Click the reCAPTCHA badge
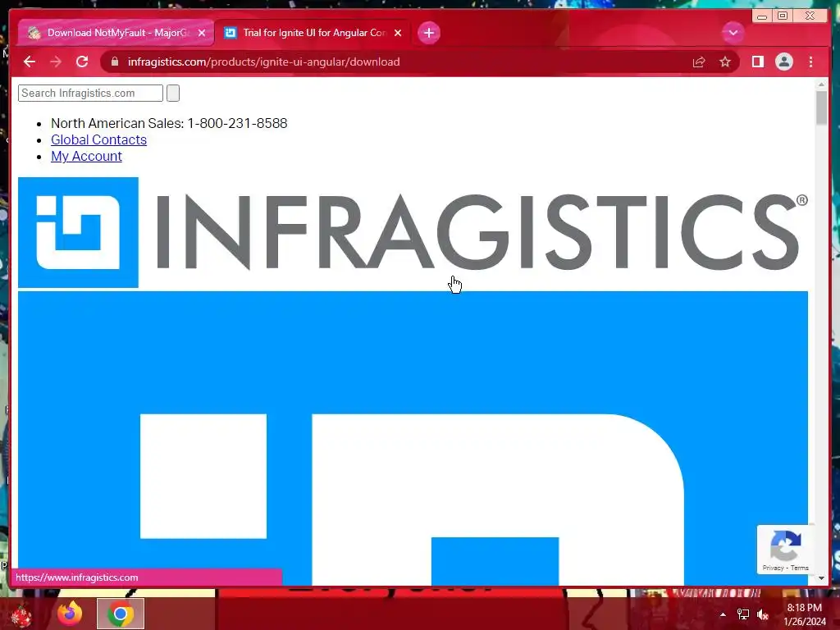840x630 pixels. coord(785,550)
